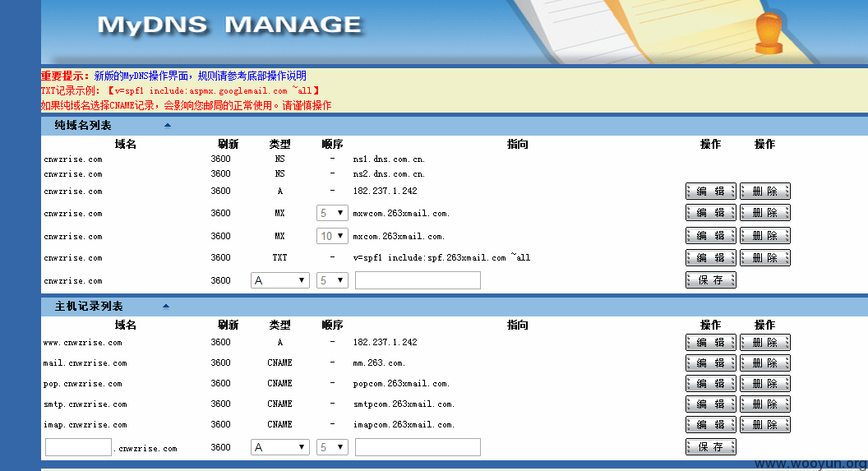Viewport: 868px width, 471px height.
Task: Collapse the 主机记录列表 section arrow
Action: point(165,306)
